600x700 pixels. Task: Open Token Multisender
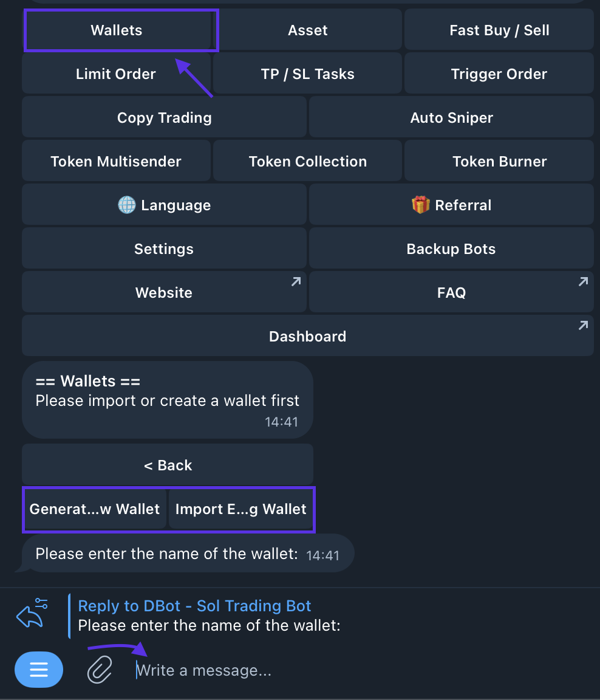coord(116,162)
